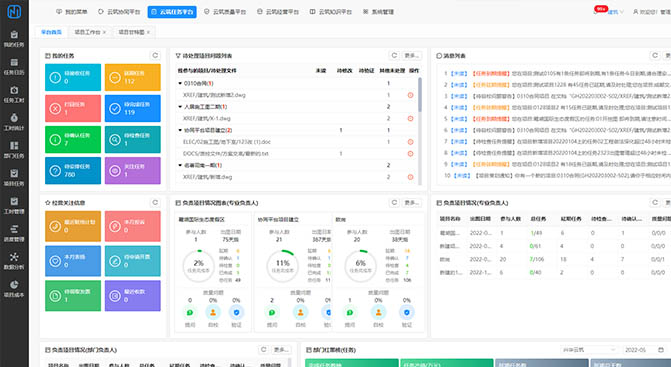Open the department dropdown beside the 2022-05 date
Screen dimensions: 671x367
coord(588,350)
